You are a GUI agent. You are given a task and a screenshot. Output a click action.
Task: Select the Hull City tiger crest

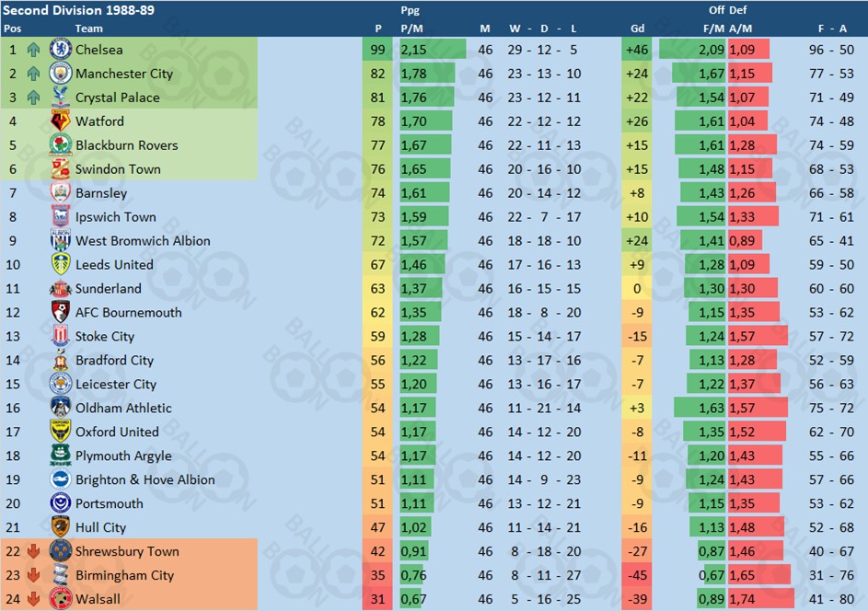[x=61, y=527]
